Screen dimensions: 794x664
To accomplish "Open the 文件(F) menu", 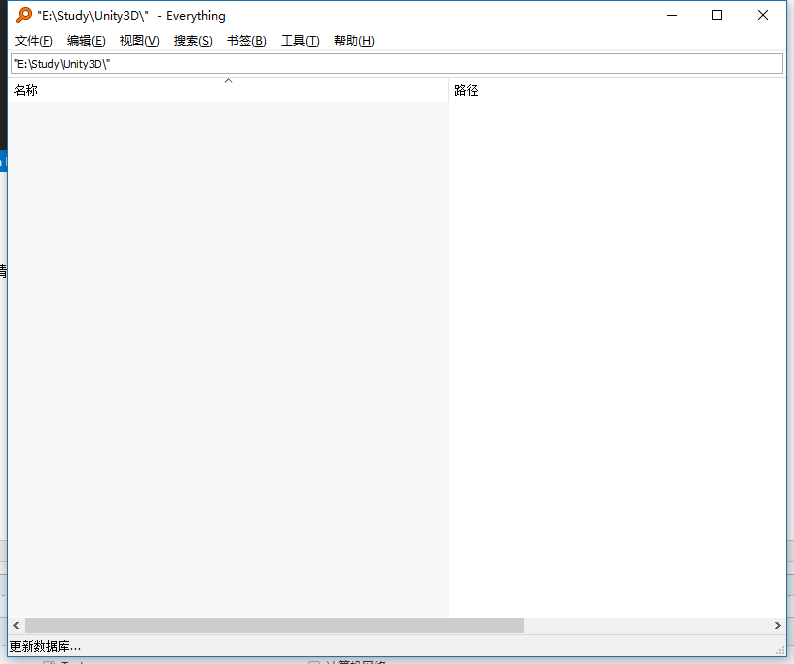I will (33, 41).
